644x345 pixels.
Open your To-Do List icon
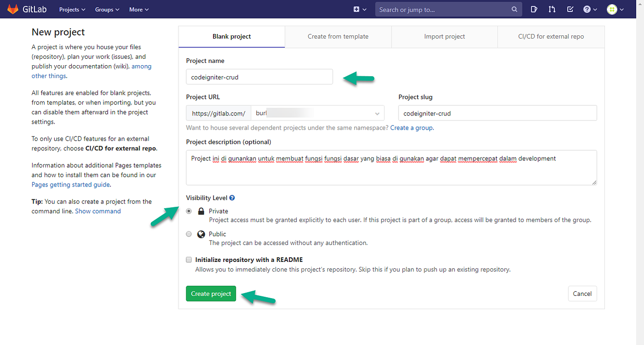tap(570, 9)
